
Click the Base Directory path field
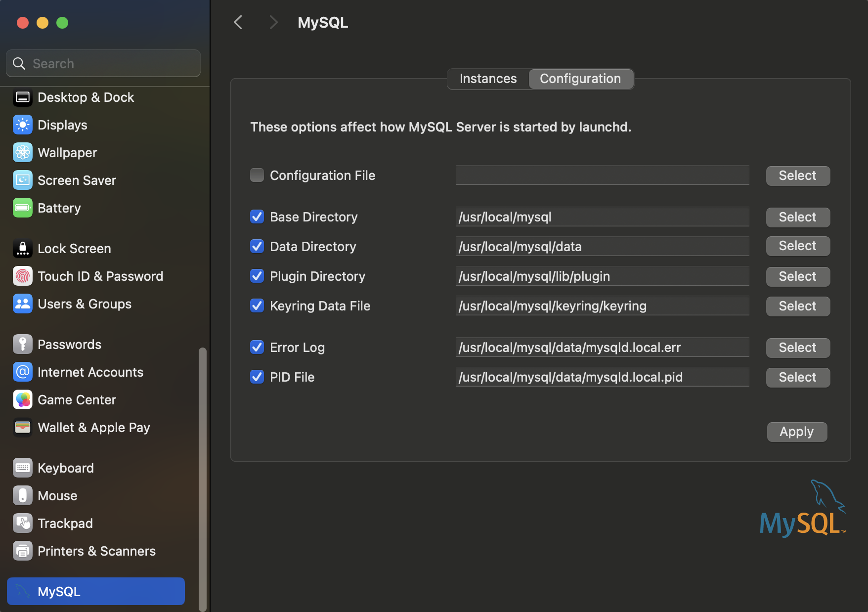(x=602, y=217)
